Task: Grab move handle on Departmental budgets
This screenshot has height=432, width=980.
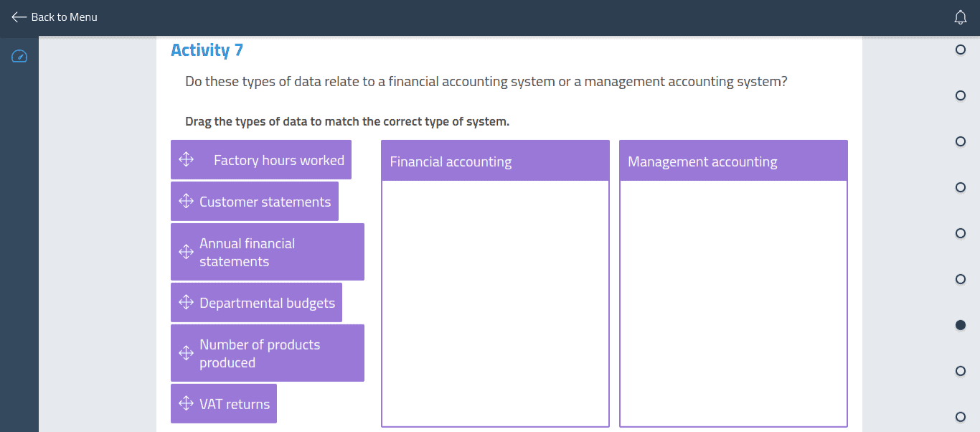Action: click(186, 302)
